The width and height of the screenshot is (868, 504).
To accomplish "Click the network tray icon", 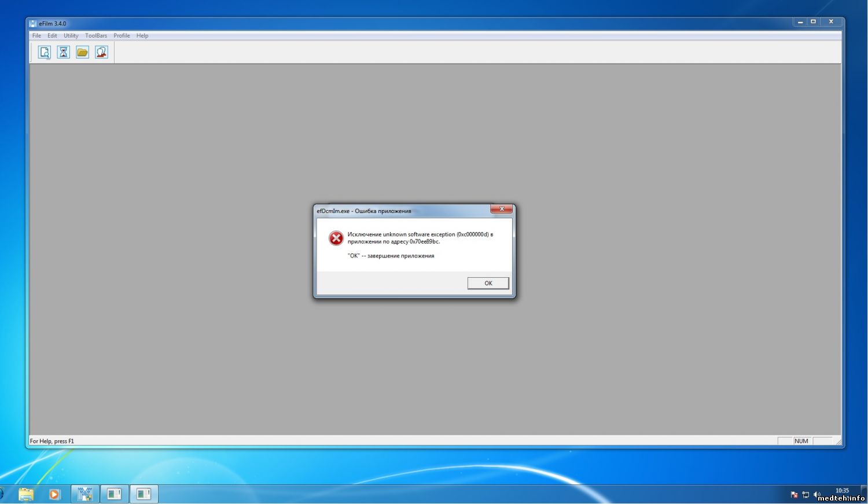I will tap(806, 495).
